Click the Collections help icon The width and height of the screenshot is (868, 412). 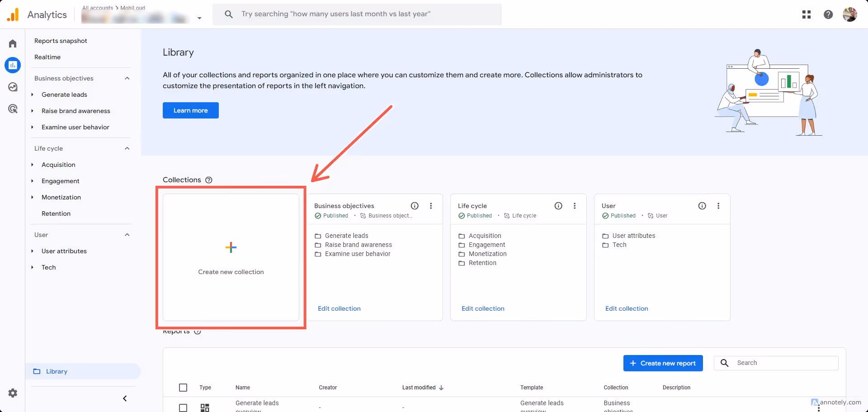(x=209, y=180)
